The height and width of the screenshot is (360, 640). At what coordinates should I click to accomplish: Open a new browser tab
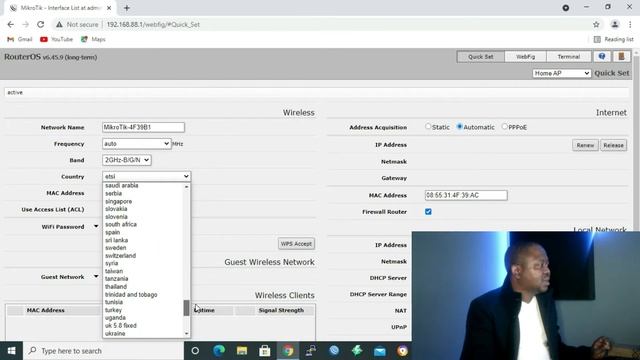point(127,8)
